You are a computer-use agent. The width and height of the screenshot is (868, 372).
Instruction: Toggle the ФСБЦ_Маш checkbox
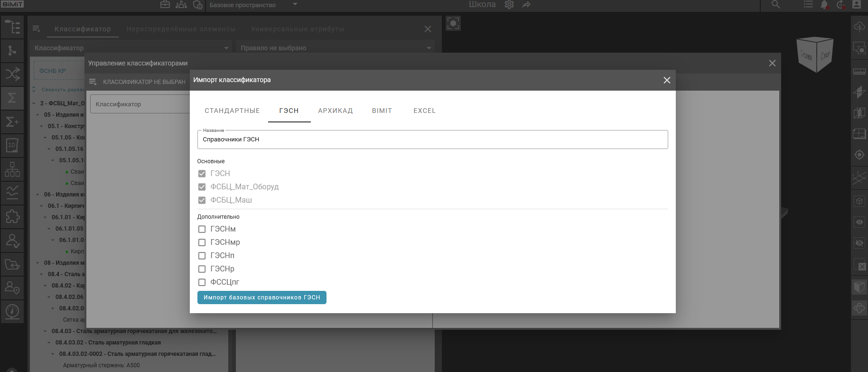pyautogui.click(x=202, y=200)
